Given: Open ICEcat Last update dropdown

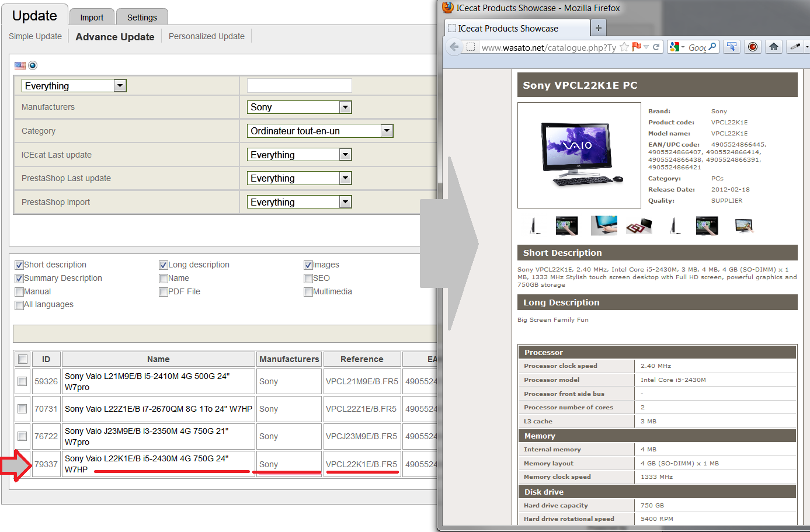Looking at the screenshot, I should tap(300, 155).
